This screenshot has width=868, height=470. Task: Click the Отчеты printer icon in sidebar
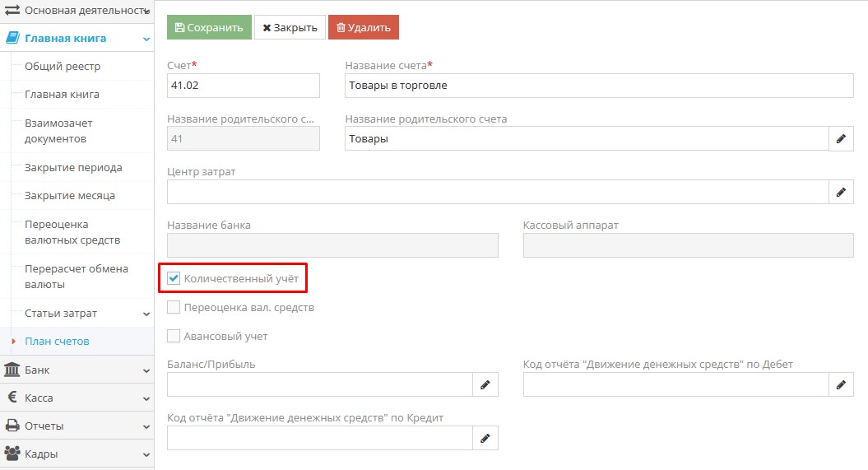point(12,426)
